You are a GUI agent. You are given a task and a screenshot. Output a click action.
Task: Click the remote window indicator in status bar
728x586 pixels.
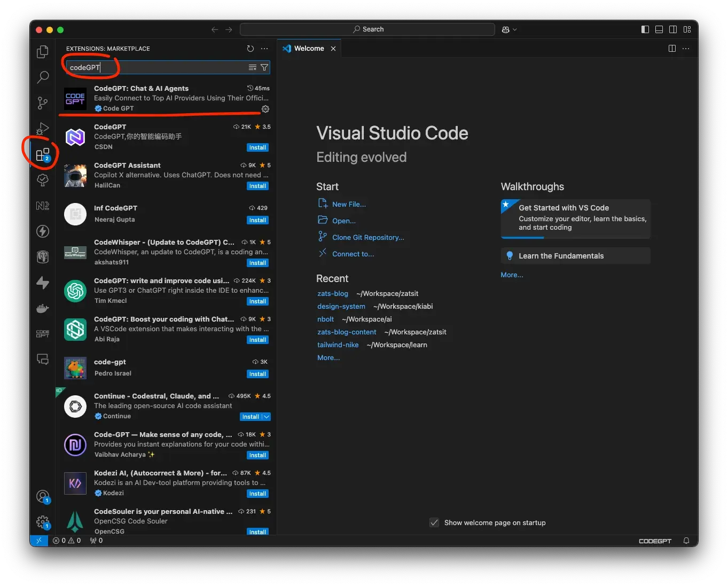point(38,541)
